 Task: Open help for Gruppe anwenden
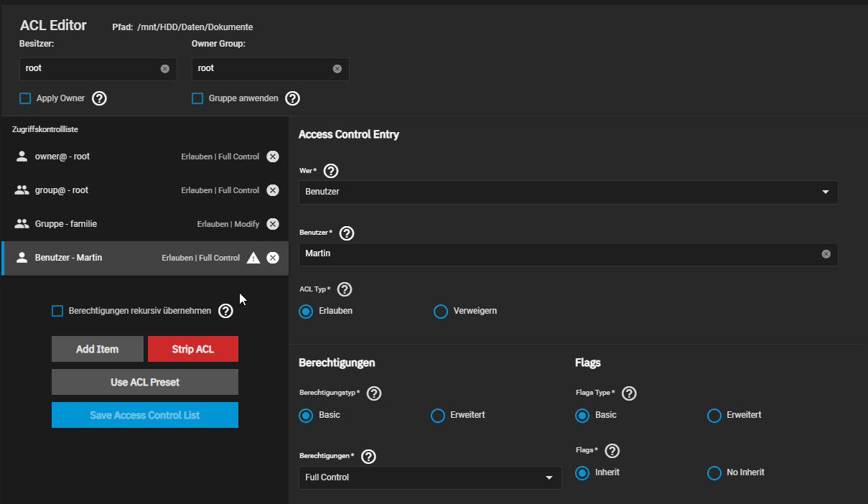point(293,98)
